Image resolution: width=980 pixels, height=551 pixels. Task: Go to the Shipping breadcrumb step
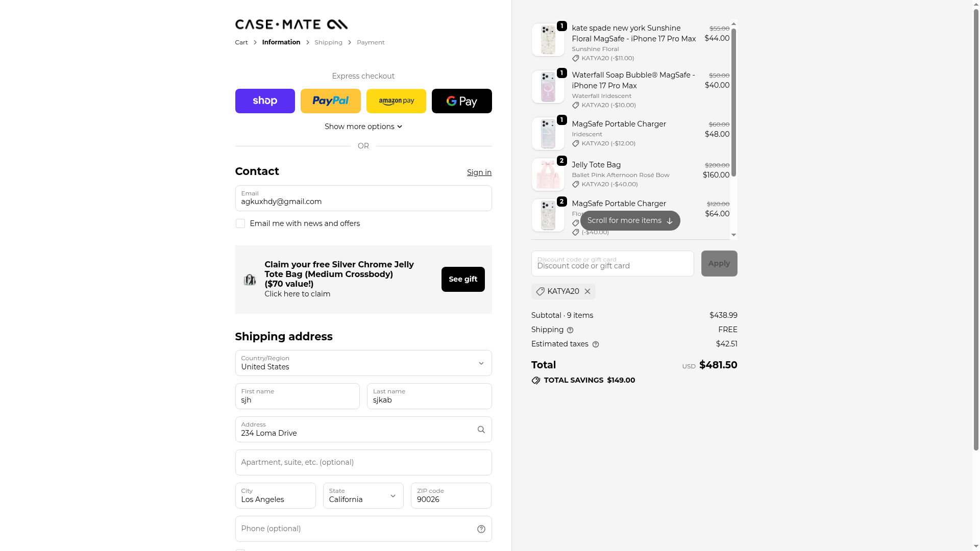(x=328, y=42)
